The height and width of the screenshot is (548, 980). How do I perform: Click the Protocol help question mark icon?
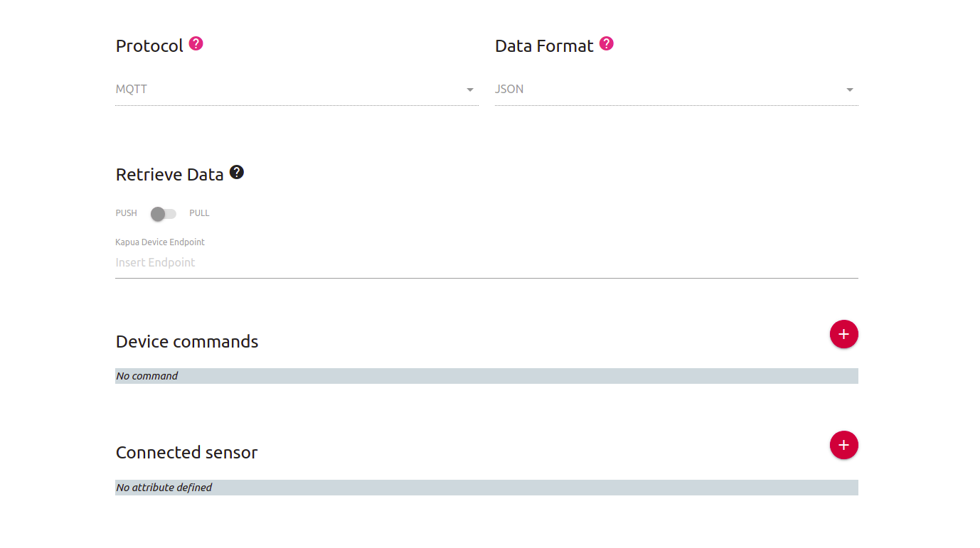click(196, 44)
